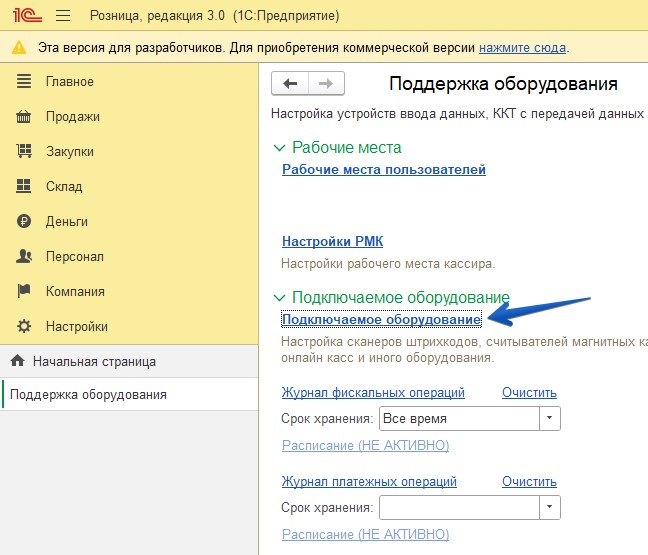Open Настройки gear section
648x555 pixels.
(x=76, y=326)
